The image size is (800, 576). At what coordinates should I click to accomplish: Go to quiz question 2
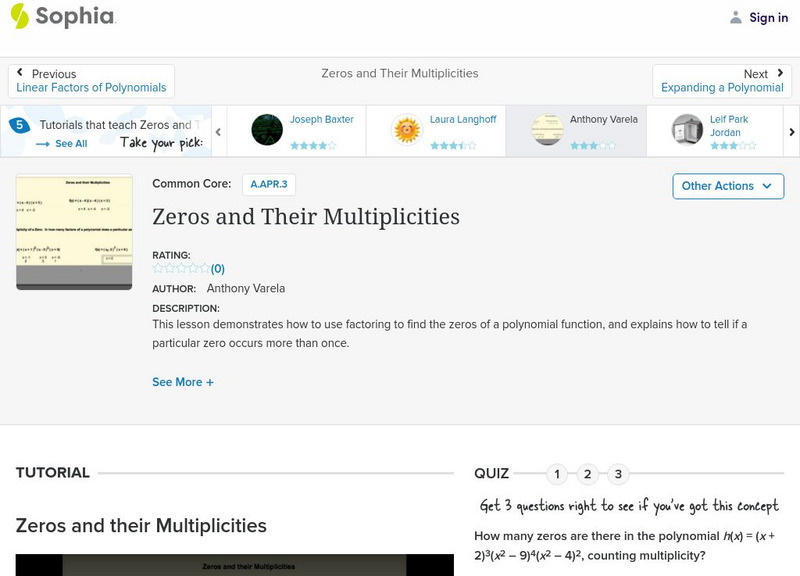(588, 474)
